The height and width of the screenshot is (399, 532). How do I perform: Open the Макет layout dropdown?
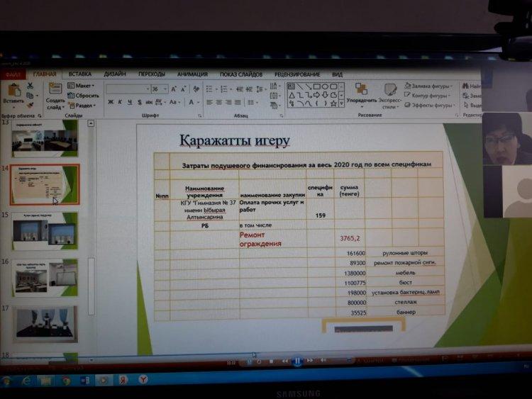click(81, 86)
